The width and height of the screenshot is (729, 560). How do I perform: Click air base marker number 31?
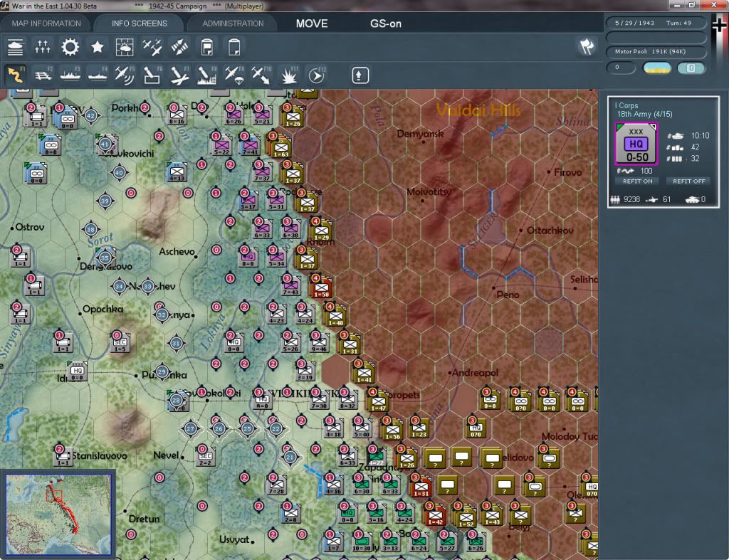177,344
